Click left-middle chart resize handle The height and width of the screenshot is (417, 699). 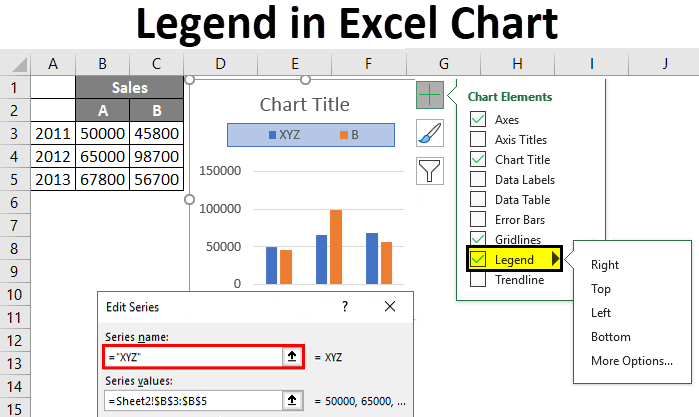tap(189, 199)
